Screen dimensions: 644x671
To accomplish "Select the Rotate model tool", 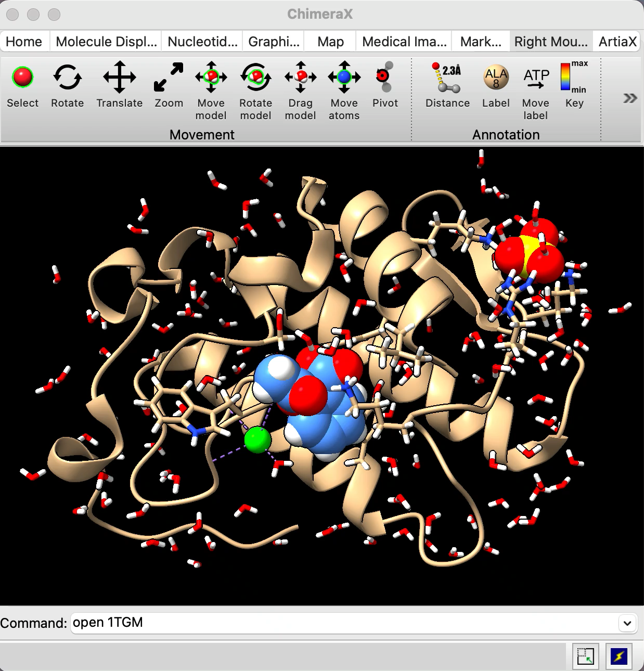I will click(255, 78).
